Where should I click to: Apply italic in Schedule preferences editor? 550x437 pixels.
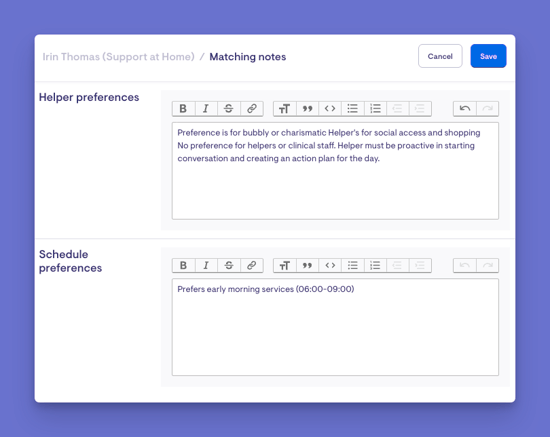[206, 265]
